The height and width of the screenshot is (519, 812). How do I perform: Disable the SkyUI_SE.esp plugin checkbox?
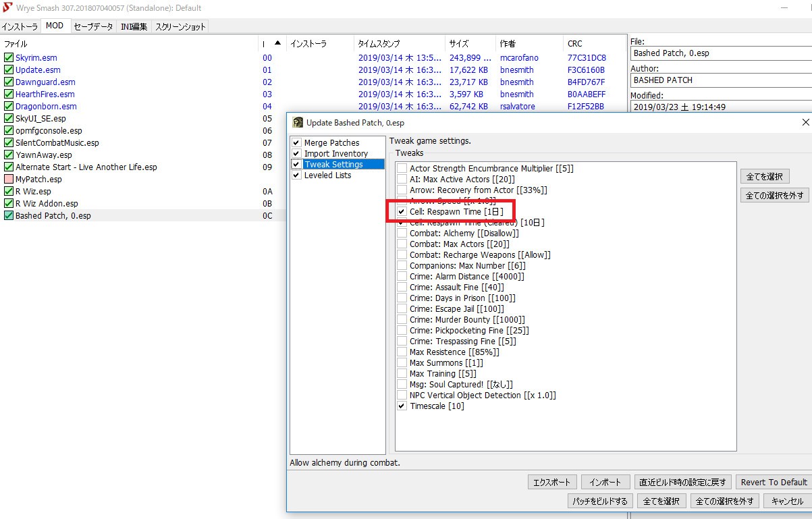[x=9, y=119]
